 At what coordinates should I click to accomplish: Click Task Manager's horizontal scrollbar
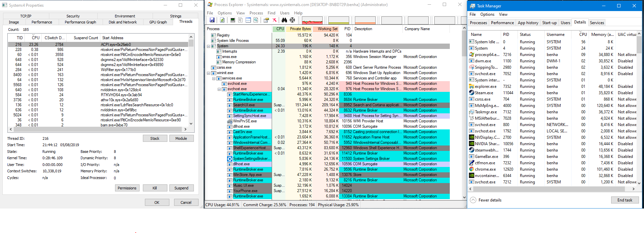(x=552, y=189)
